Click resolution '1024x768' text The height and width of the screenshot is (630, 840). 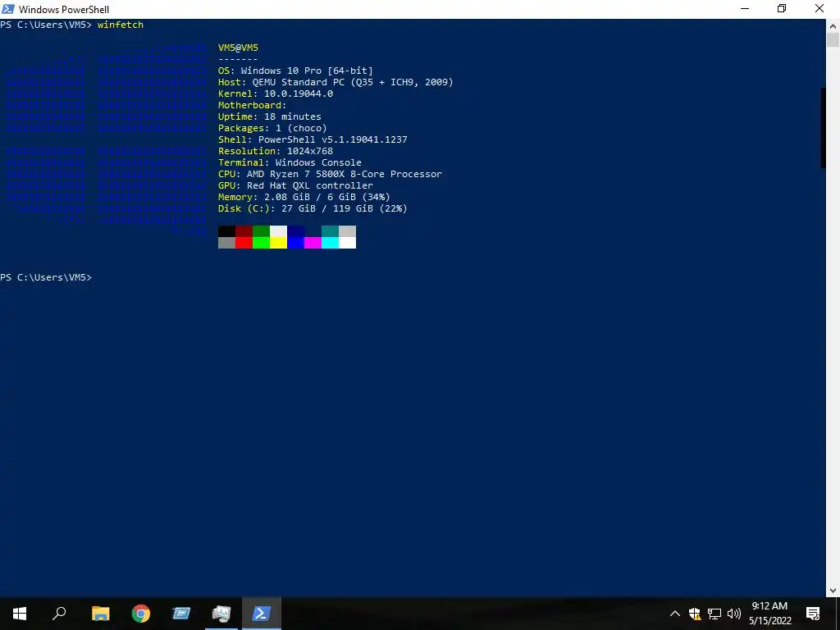tap(309, 151)
